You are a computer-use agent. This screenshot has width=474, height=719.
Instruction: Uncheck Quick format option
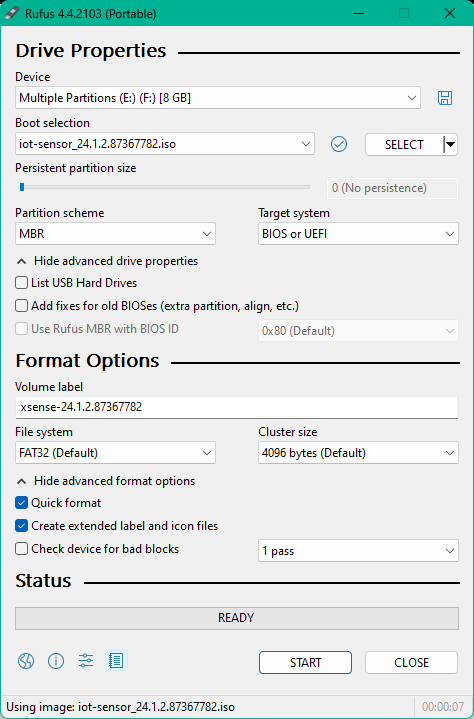[22, 503]
